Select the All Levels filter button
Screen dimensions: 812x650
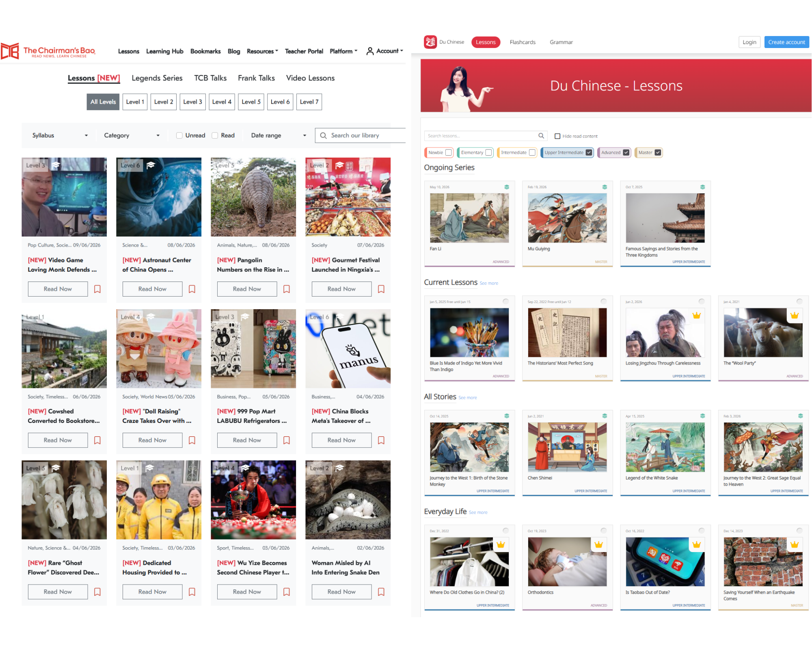[103, 102]
